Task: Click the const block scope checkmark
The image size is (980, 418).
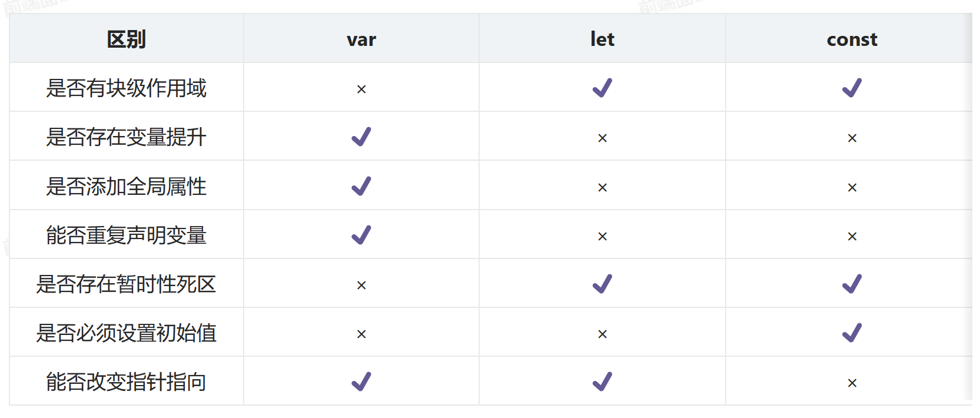Action: pyautogui.click(x=852, y=88)
